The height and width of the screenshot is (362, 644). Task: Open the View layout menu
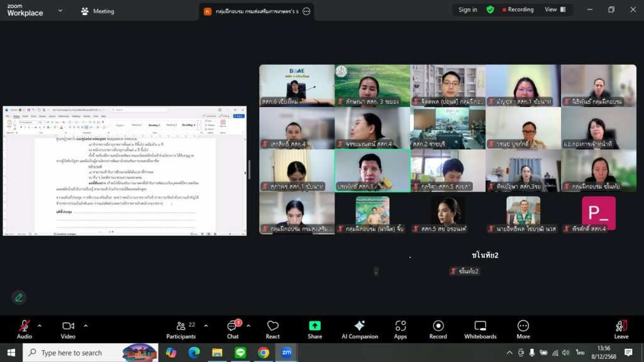tap(555, 9)
